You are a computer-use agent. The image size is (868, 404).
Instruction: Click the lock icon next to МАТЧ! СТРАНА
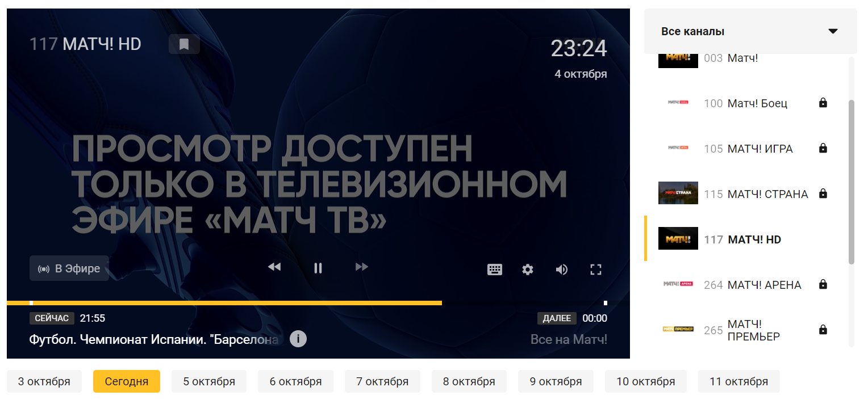coord(823,193)
